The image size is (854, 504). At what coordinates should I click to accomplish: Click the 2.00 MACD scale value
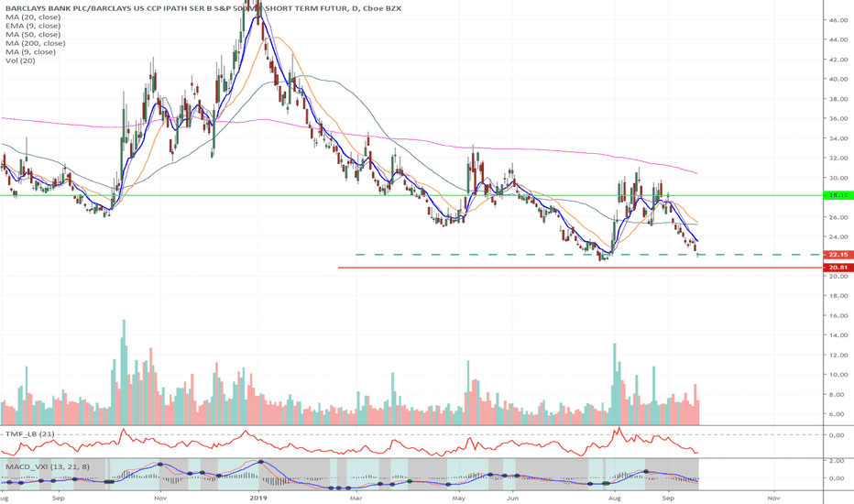pos(838,461)
